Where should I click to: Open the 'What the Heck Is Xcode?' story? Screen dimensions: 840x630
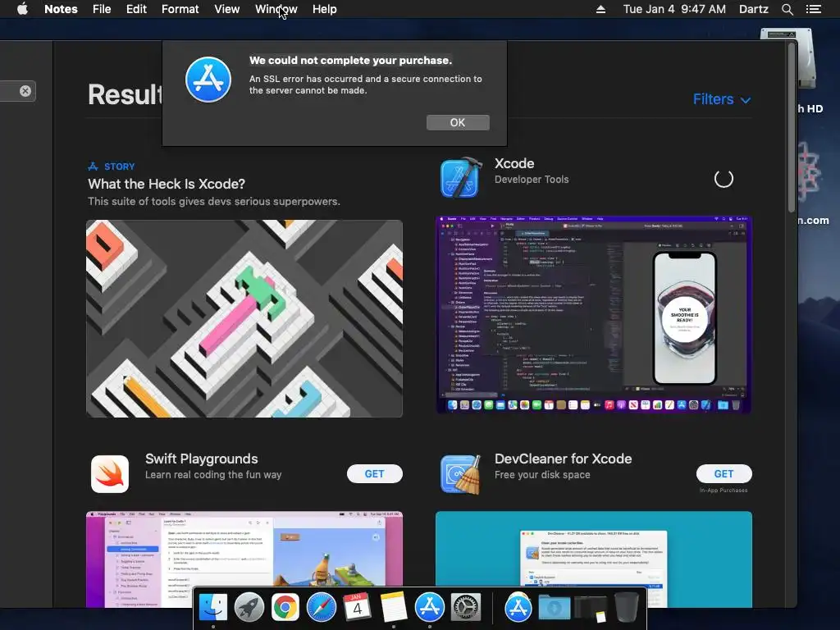click(x=167, y=184)
